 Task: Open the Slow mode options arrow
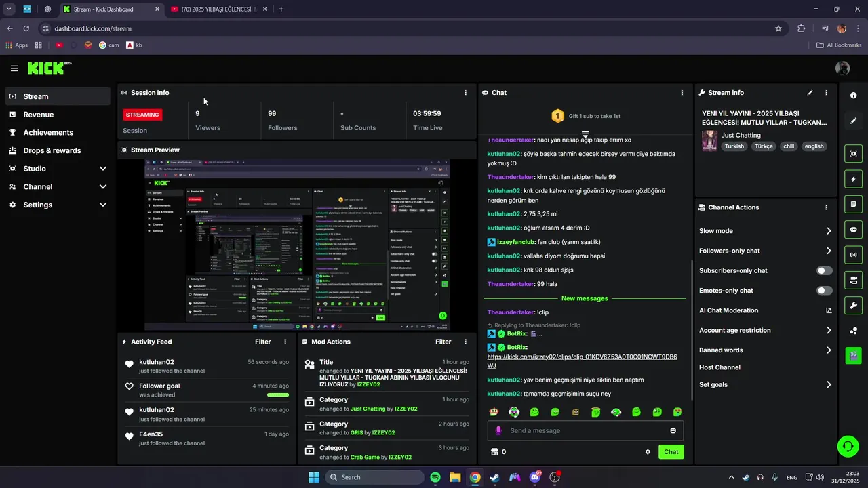829,231
